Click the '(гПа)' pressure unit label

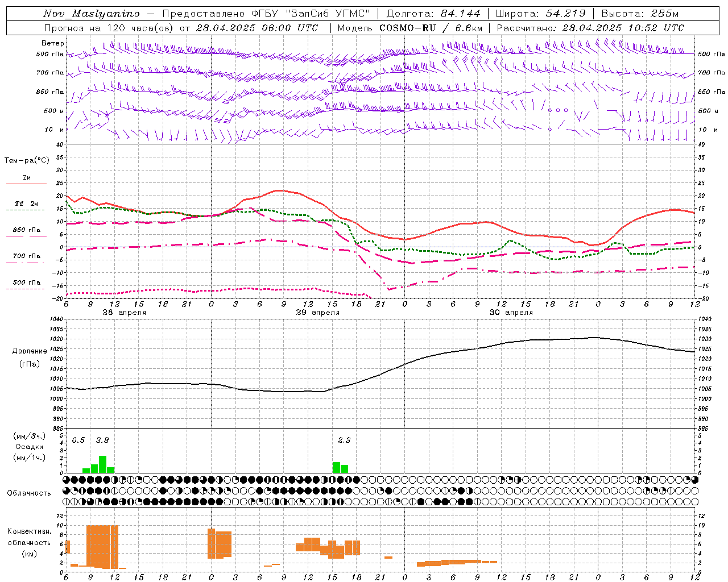(30, 364)
